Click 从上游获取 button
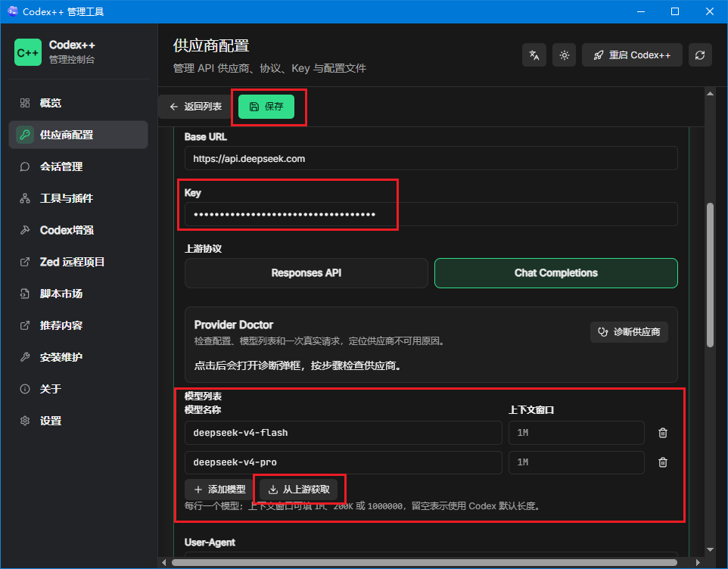Screen dimensions: 728x569 point(298,490)
